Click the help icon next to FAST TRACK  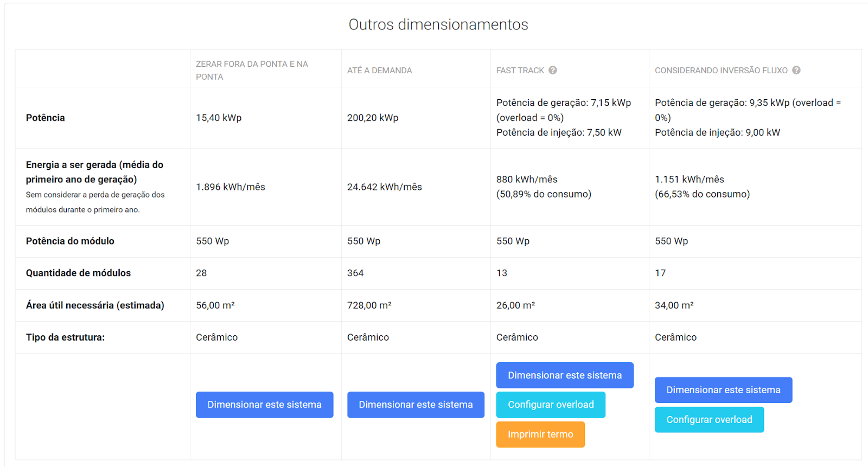tap(552, 70)
